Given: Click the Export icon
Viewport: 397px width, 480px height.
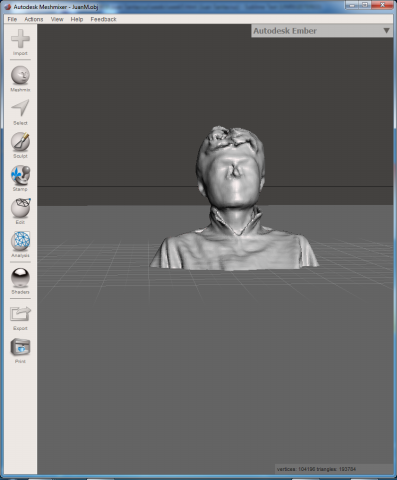Looking at the screenshot, I should tap(20, 317).
